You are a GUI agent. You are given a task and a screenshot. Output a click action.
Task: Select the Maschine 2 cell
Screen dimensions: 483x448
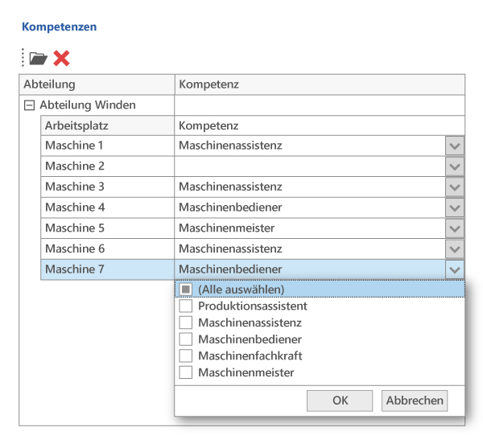click(x=108, y=166)
